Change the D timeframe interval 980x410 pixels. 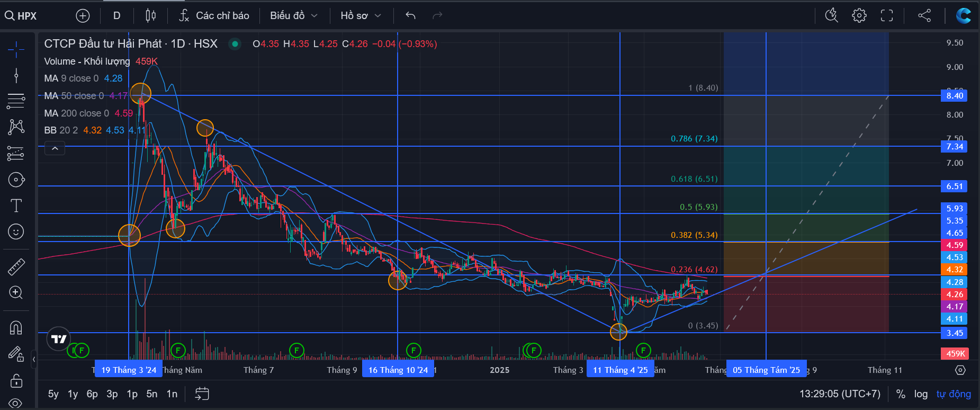click(x=117, y=16)
